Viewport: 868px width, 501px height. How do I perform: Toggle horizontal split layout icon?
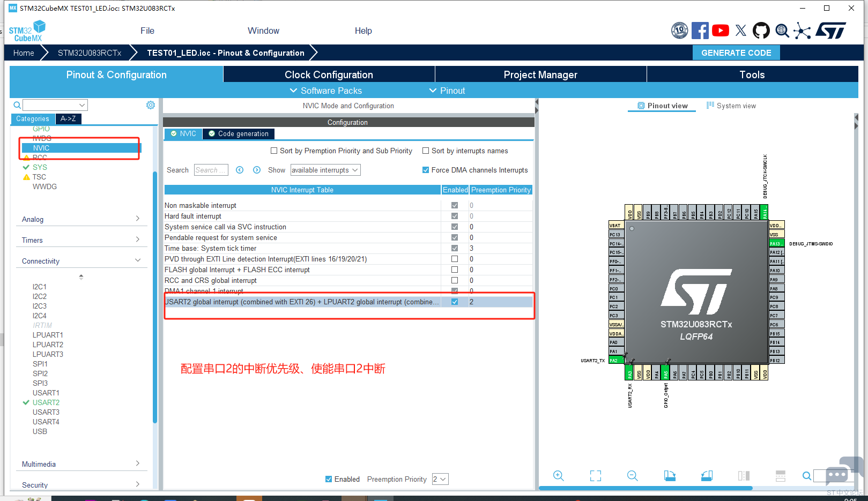pyautogui.click(x=781, y=476)
